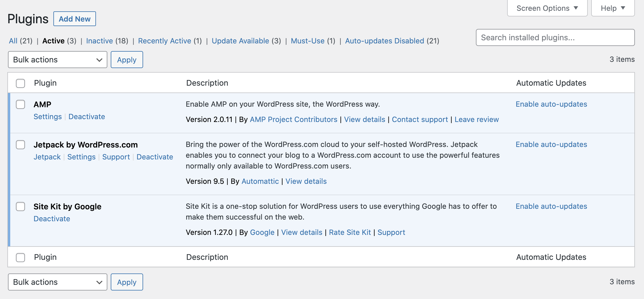Click the Plugins page heading
The width and height of the screenshot is (644, 299).
tap(28, 19)
